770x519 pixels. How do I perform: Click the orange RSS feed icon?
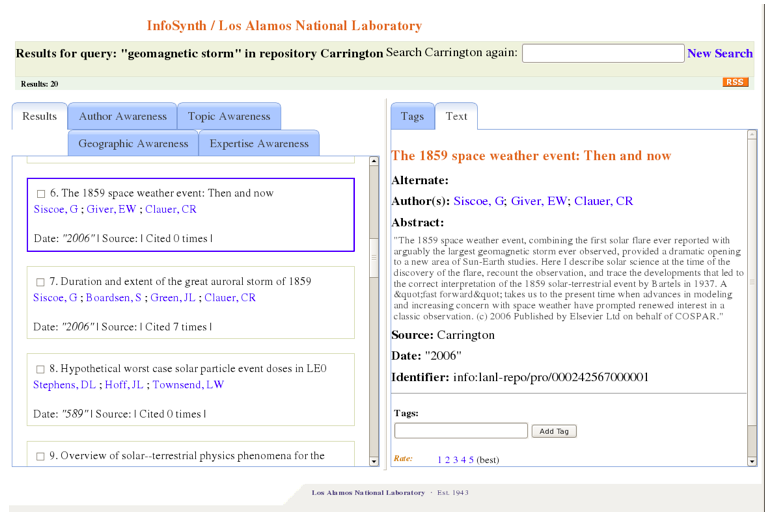click(735, 82)
